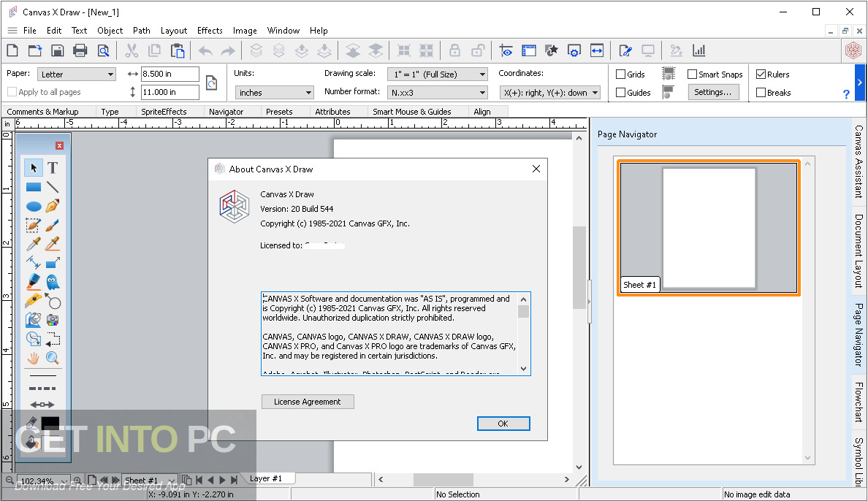Select the knife cutter tool
868x501 pixels.
pos(34,301)
